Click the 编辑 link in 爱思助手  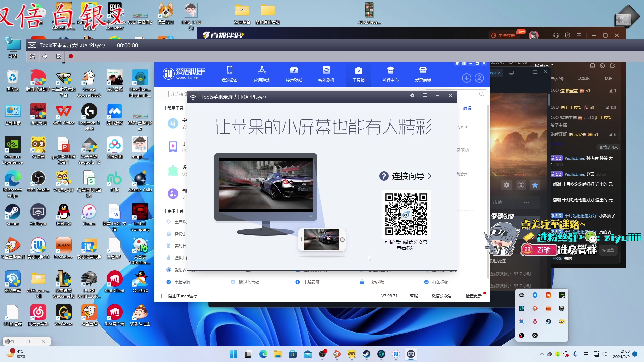pos(467,108)
